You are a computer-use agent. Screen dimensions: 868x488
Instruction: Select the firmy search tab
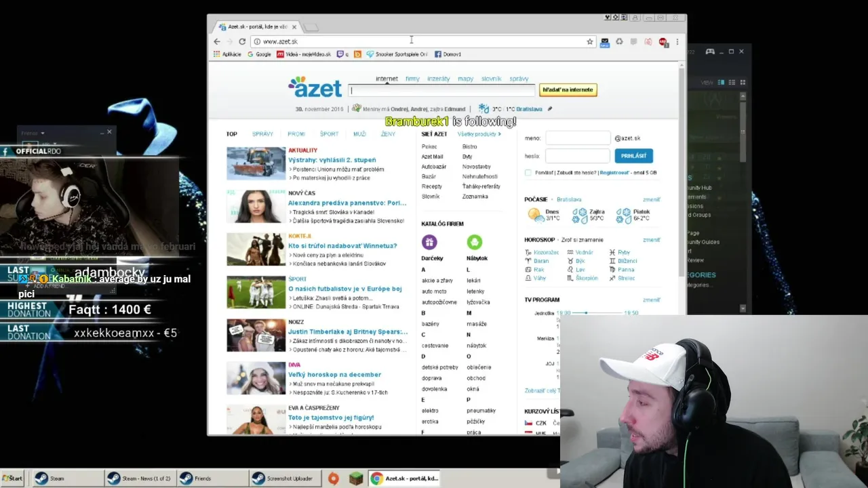coord(412,79)
